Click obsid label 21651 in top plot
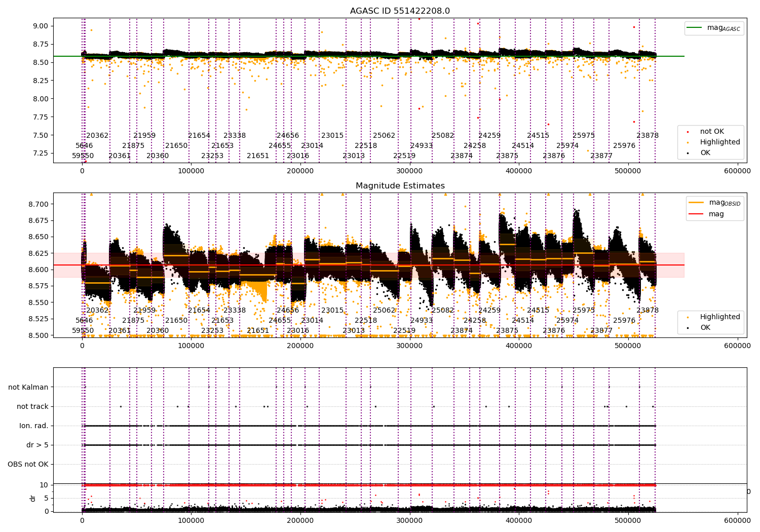The width and height of the screenshot is (760, 532). 258,156
